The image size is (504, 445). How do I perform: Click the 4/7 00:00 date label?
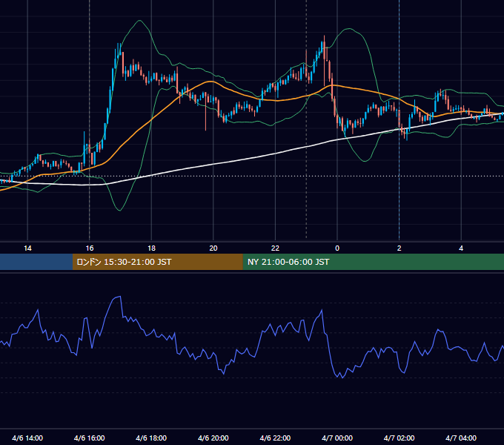pos(337,438)
